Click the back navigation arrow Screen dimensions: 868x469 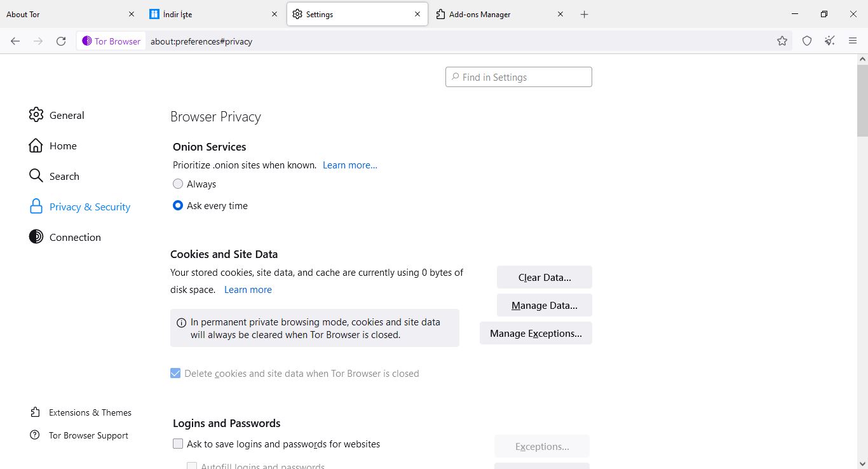click(x=15, y=41)
